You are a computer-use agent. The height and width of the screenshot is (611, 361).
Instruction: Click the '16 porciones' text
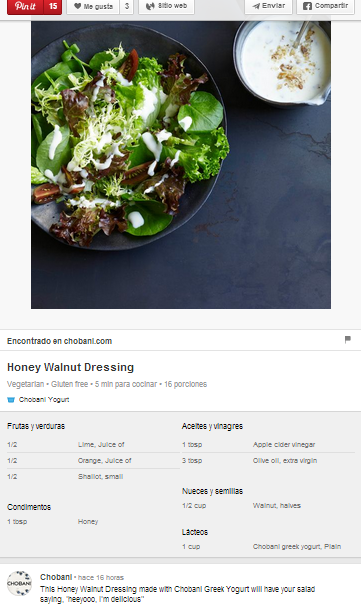[x=185, y=384]
